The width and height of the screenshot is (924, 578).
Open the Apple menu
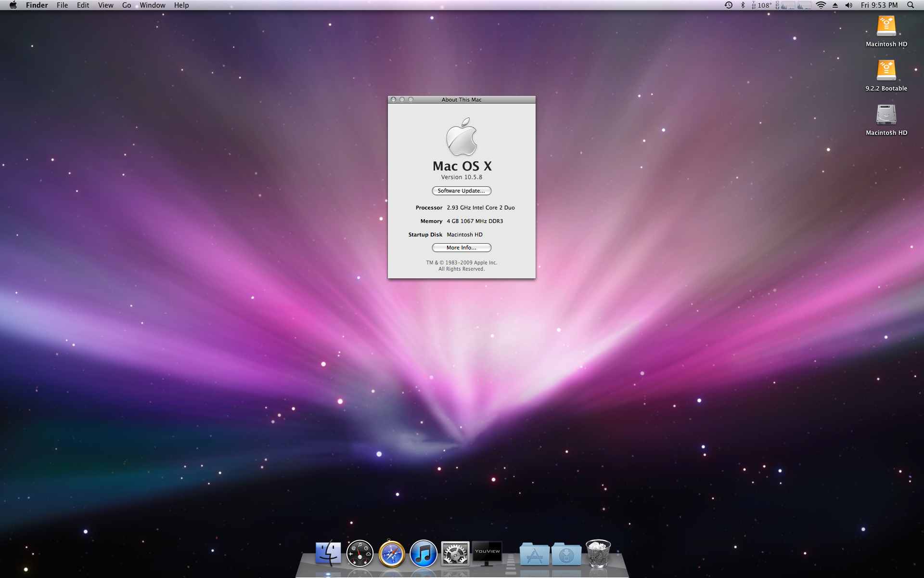(x=13, y=5)
